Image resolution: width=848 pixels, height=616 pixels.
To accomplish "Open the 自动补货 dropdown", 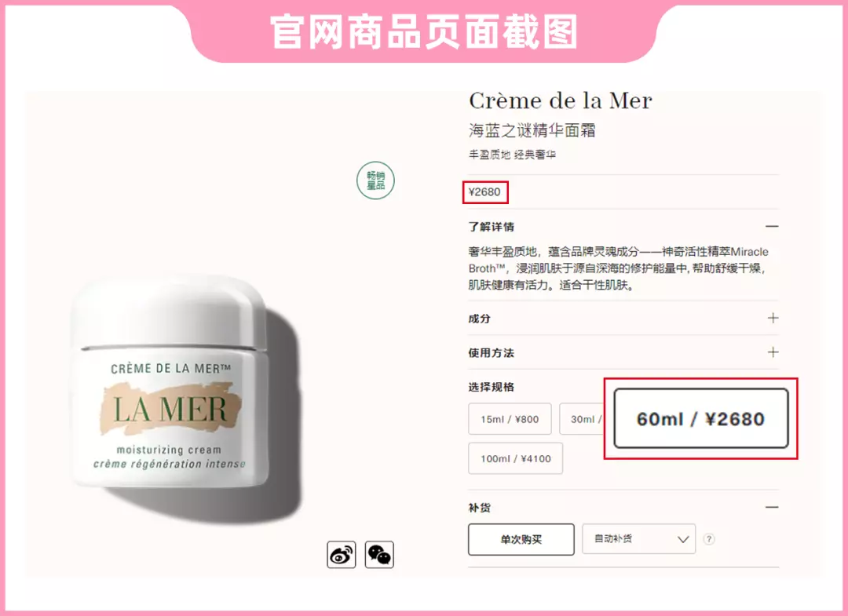I will tap(638, 539).
